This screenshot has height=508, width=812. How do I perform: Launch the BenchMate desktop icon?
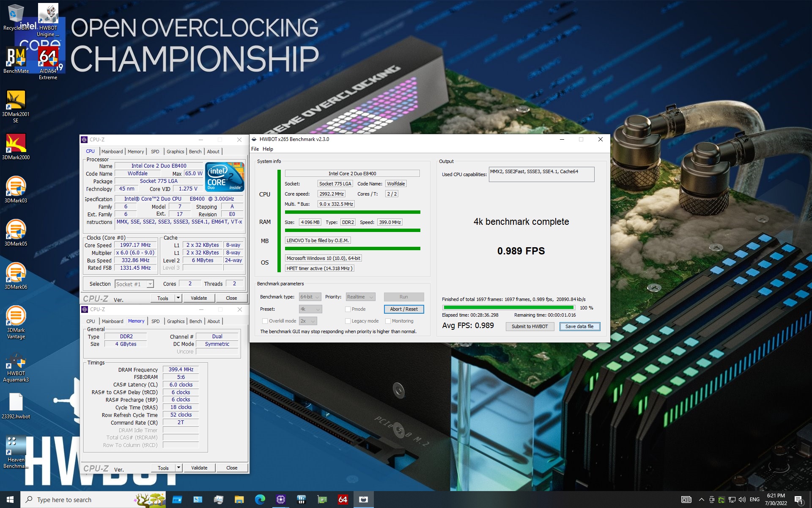tap(16, 60)
